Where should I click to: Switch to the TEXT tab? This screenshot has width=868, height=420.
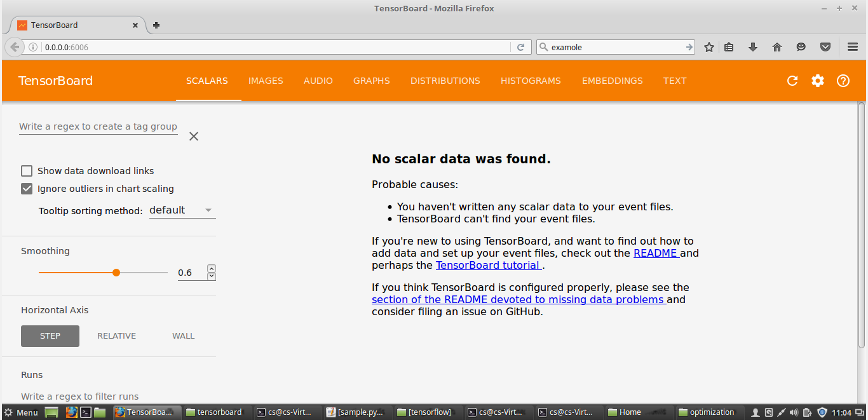click(675, 81)
